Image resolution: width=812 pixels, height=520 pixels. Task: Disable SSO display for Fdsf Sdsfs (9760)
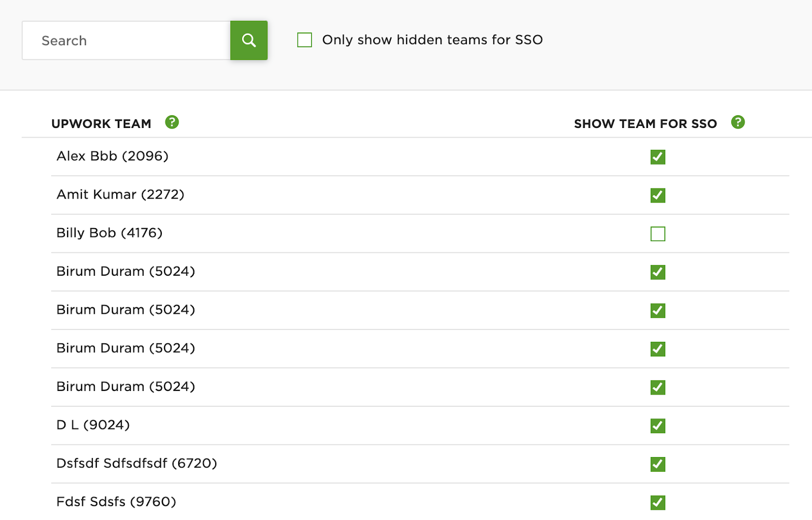[x=658, y=502]
